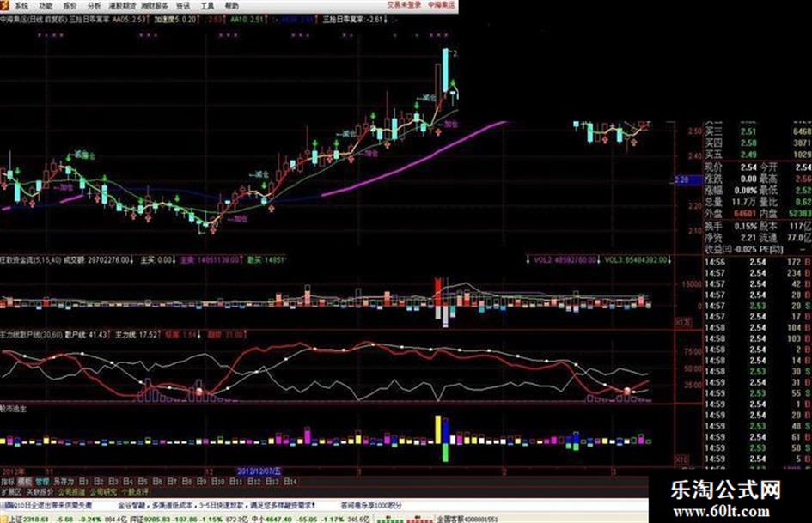Click the highlighted date 2012/12/07 on time axis
The height and width of the screenshot is (523, 812).
259,471
